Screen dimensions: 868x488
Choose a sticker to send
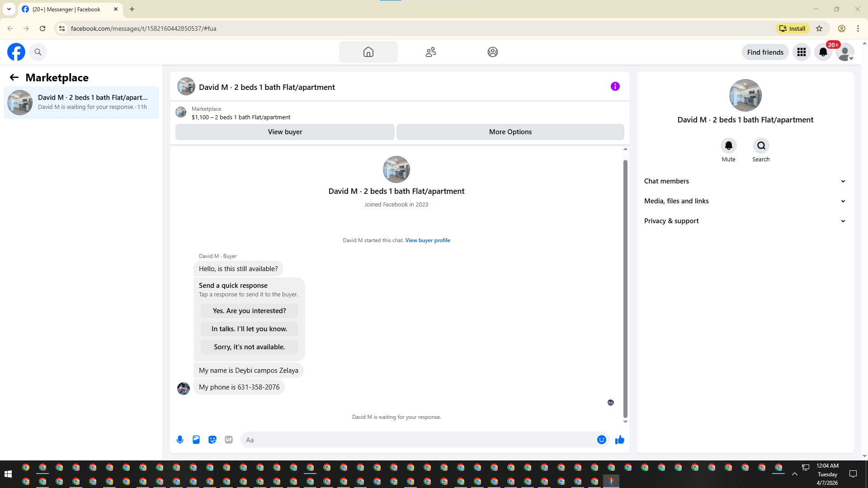212,440
